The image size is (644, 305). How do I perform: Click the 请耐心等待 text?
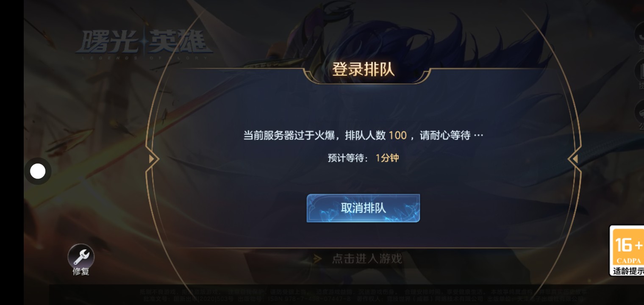(x=445, y=136)
